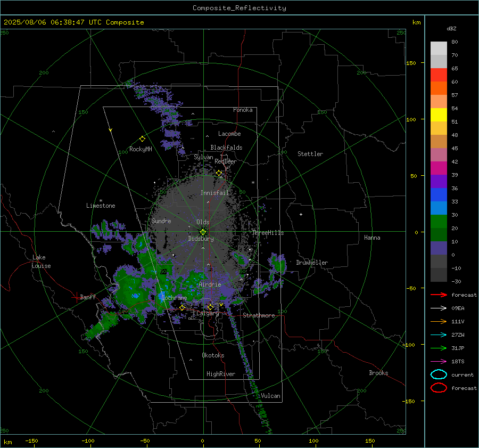Click the Hanna city label
479x448 pixels.
coord(372,237)
